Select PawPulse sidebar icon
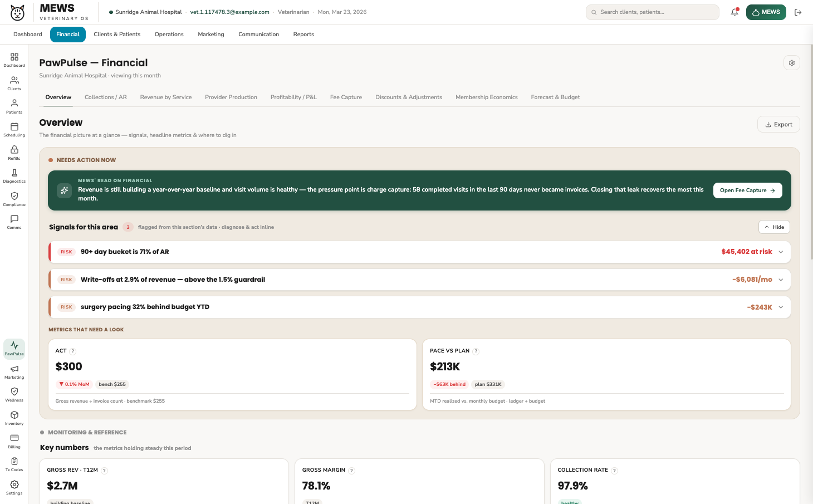The height and width of the screenshot is (504, 813). (14, 349)
